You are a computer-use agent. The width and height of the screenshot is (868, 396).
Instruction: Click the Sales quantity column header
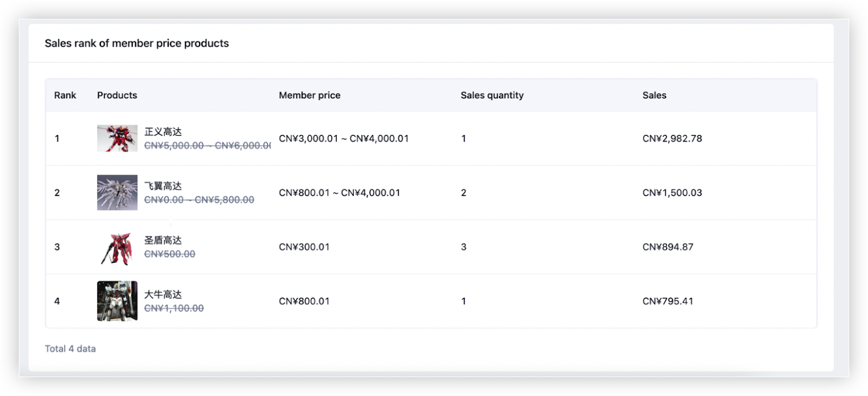492,95
